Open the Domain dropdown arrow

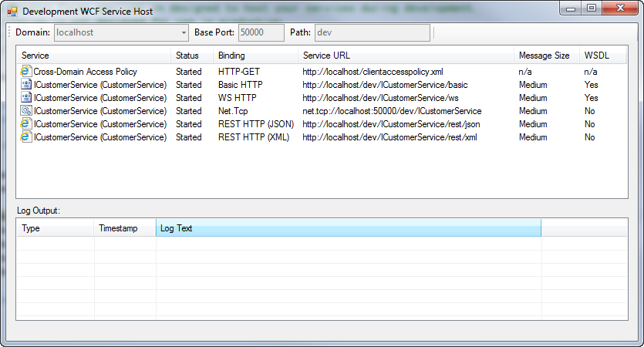(x=184, y=32)
